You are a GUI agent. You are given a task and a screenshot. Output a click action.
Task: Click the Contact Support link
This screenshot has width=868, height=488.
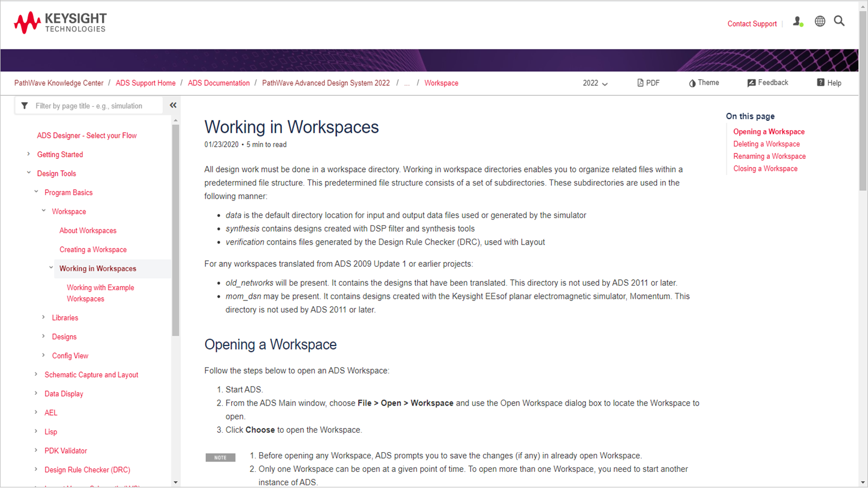click(752, 24)
